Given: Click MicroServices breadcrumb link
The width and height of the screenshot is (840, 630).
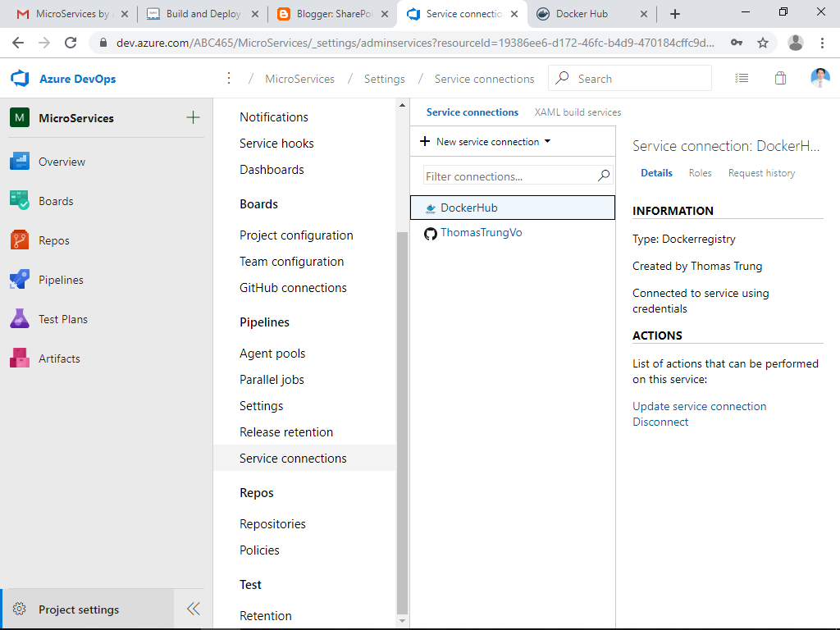Looking at the screenshot, I should [299, 79].
